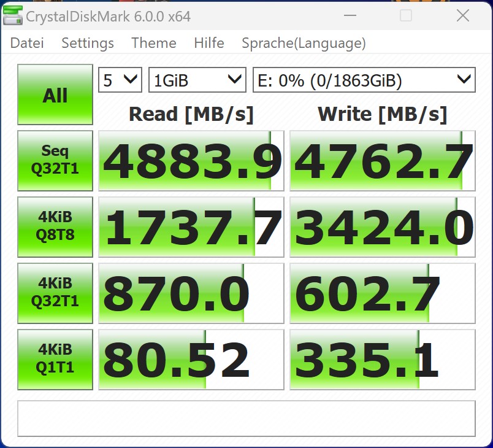493x448 pixels.
Task: Open the Sprache(Language) menu
Action: (x=304, y=44)
